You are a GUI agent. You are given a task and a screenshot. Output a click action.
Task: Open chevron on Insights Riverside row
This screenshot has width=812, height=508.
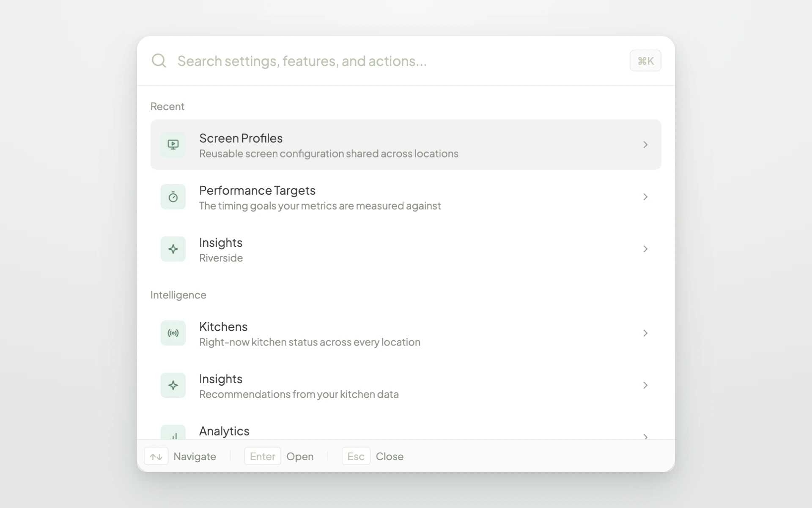coord(645,249)
